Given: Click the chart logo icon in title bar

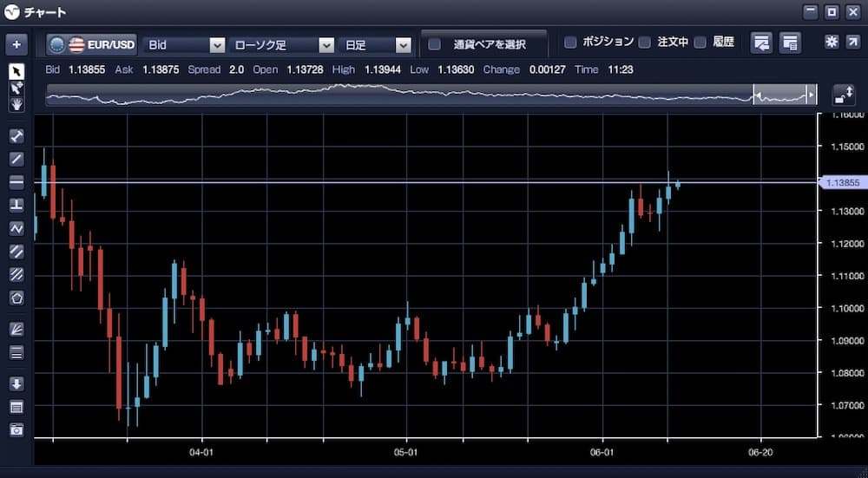Looking at the screenshot, I should 11,11.
